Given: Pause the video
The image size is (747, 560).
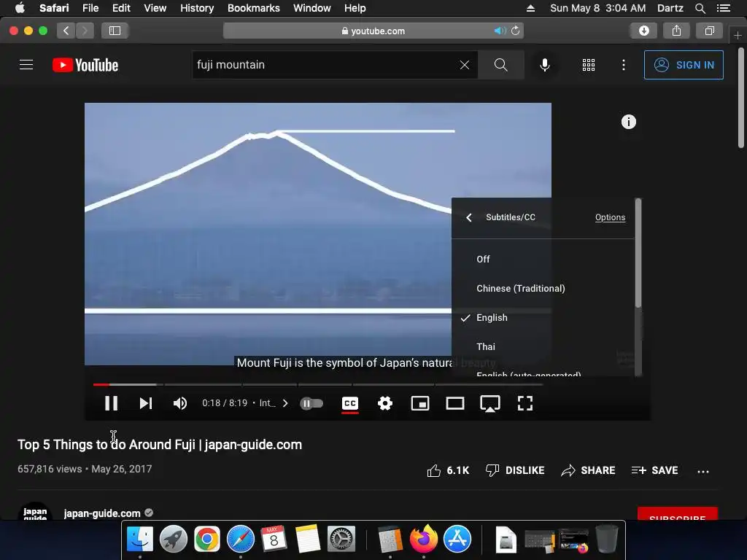Looking at the screenshot, I should pyautogui.click(x=111, y=403).
